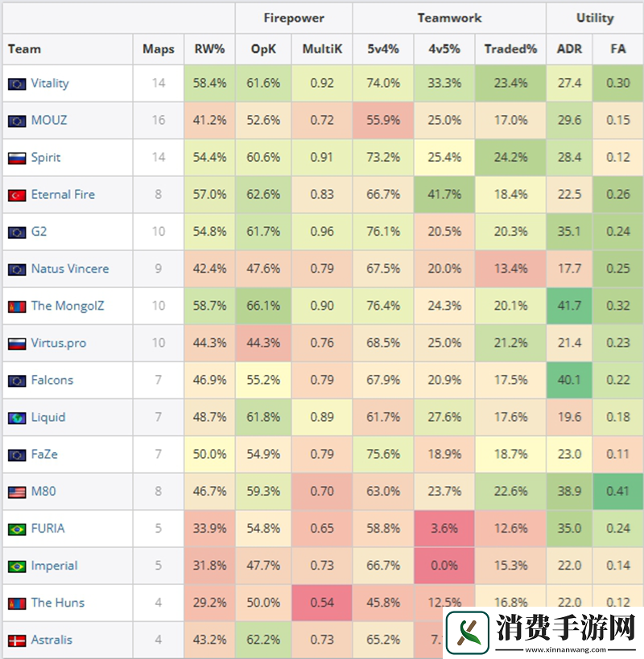Click G2's MultiK value 0.96
Viewport: 644px width, 659px height.
coord(322,231)
